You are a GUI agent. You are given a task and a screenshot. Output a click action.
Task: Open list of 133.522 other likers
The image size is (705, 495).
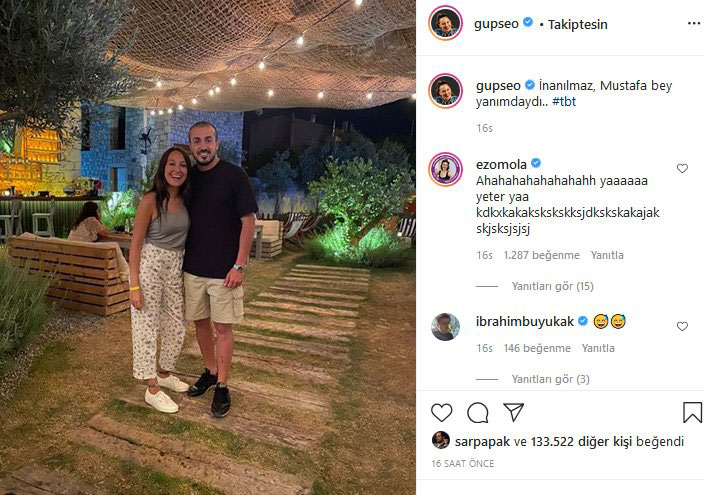597,441
